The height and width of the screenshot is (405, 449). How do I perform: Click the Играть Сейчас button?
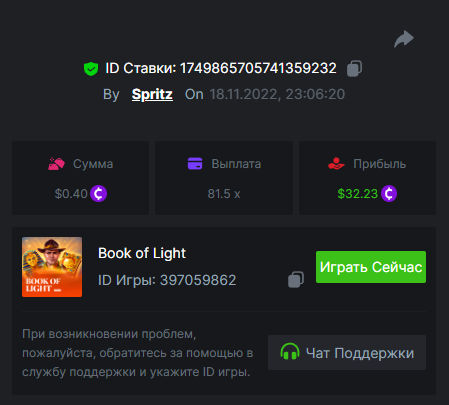[371, 267]
